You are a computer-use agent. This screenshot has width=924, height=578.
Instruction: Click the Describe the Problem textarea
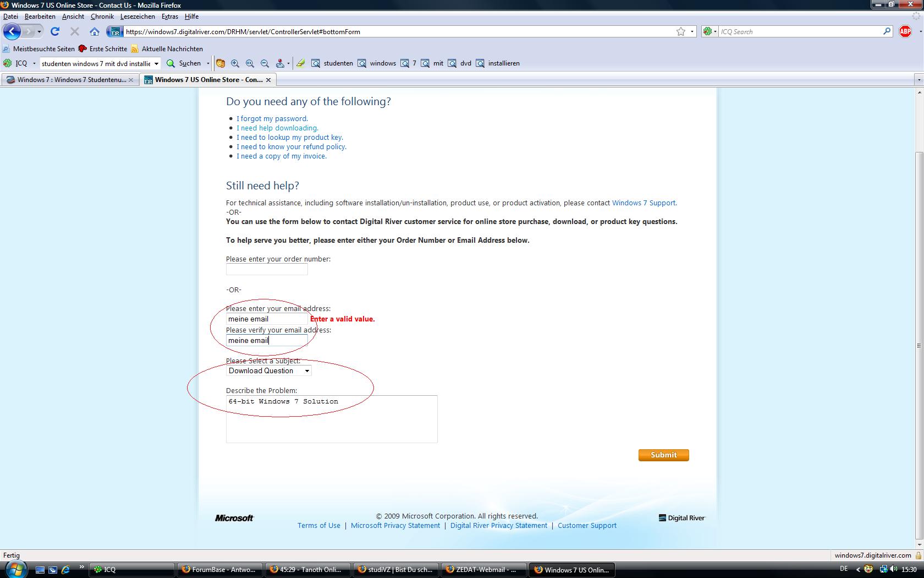[332, 419]
